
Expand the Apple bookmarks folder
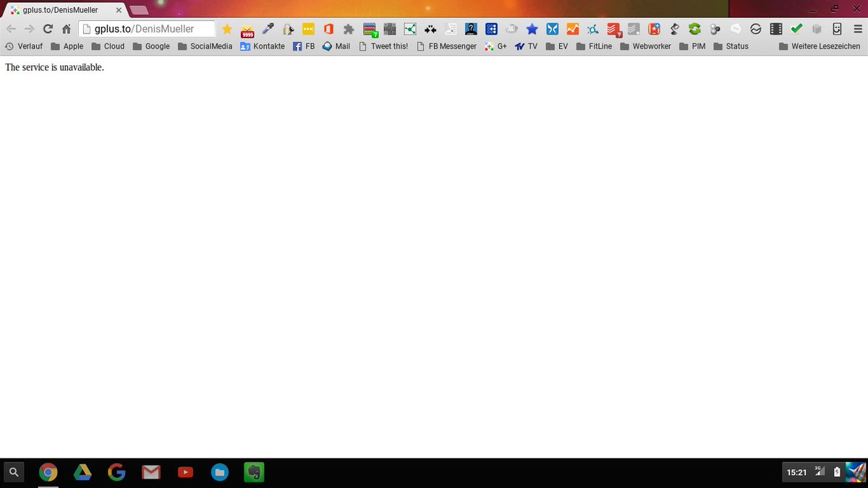click(x=67, y=46)
